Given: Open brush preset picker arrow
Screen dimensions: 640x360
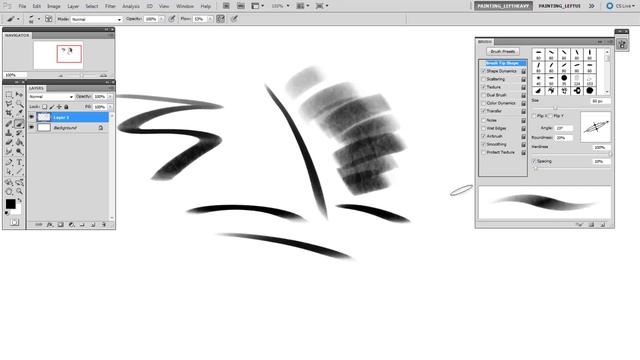Looking at the screenshot, I should tap(39, 19).
